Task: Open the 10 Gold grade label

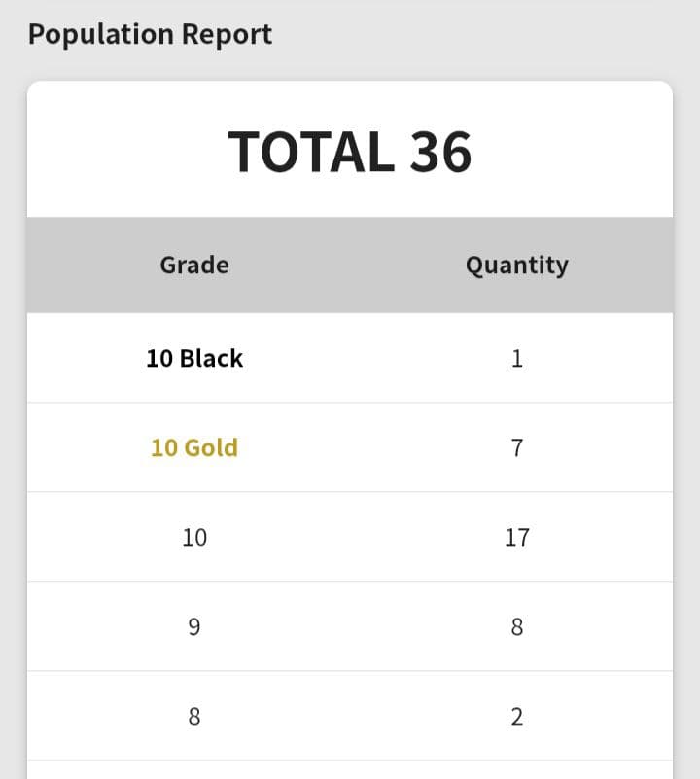Action: click(194, 447)
